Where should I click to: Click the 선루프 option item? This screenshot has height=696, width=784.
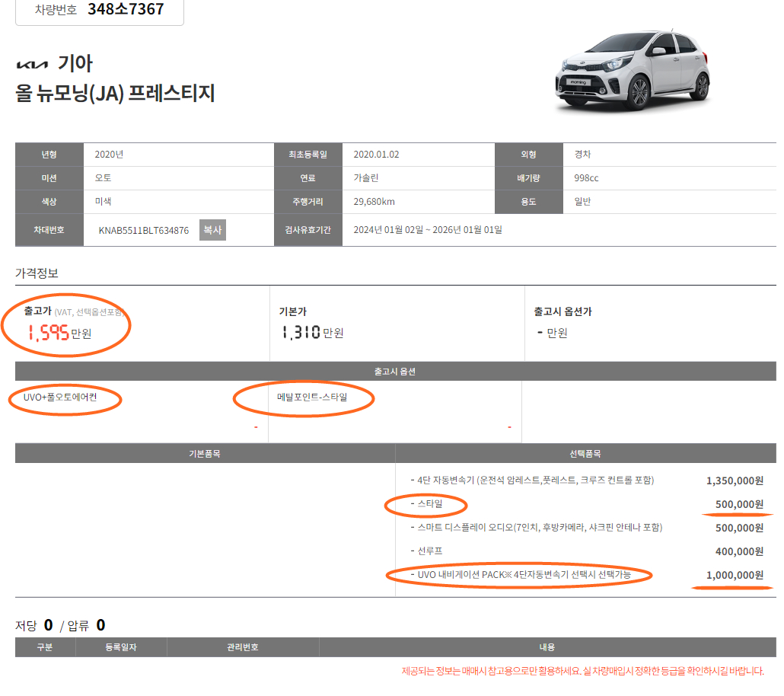tap(426, 551)
